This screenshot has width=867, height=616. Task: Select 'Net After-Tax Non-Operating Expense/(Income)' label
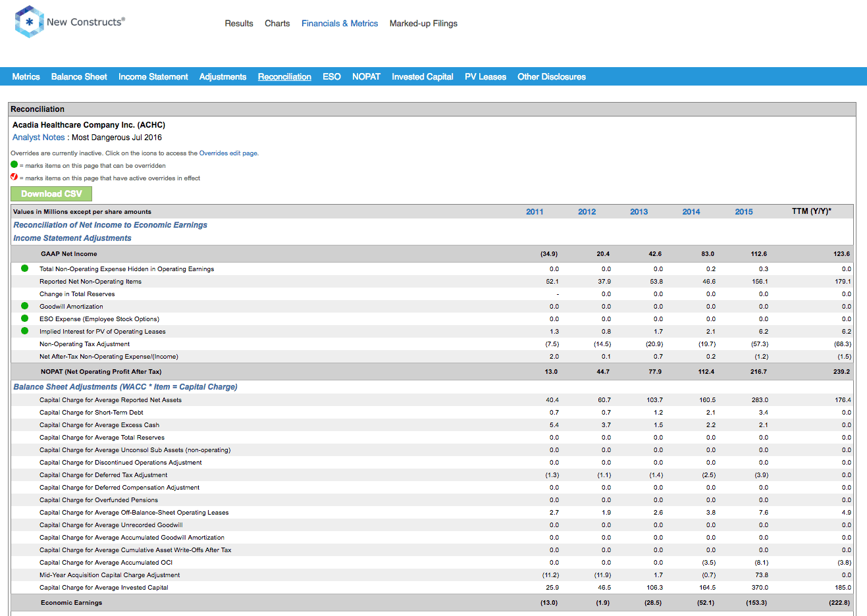pyautogui.click(x=109, y=357)
